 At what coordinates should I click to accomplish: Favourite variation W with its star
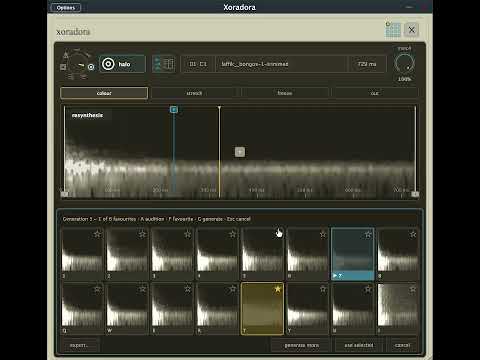[142, 289]
